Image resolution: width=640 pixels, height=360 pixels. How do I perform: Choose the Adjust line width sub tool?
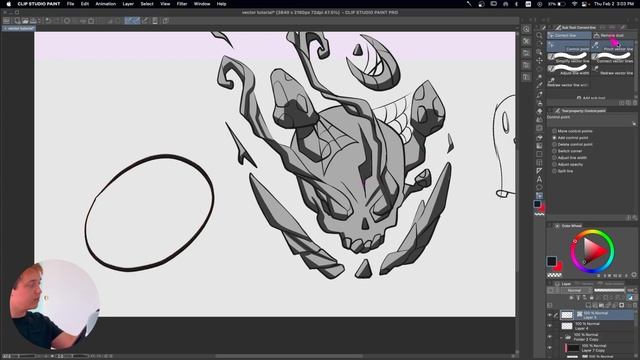coord(569,69)
